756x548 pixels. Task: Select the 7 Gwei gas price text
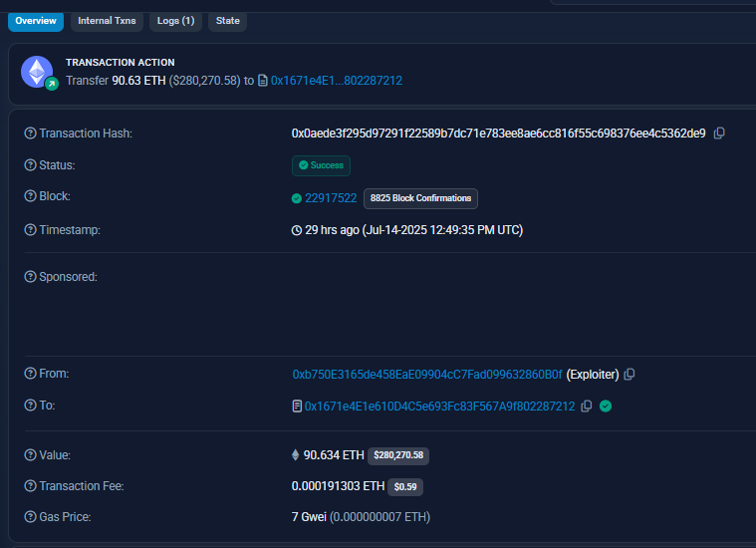click(309, 517)
